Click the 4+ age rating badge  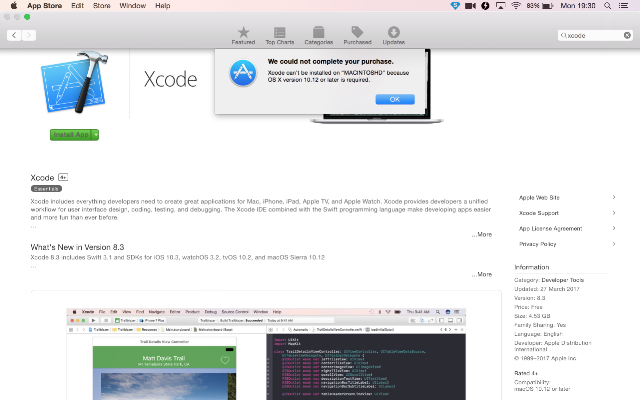[63, 177]
